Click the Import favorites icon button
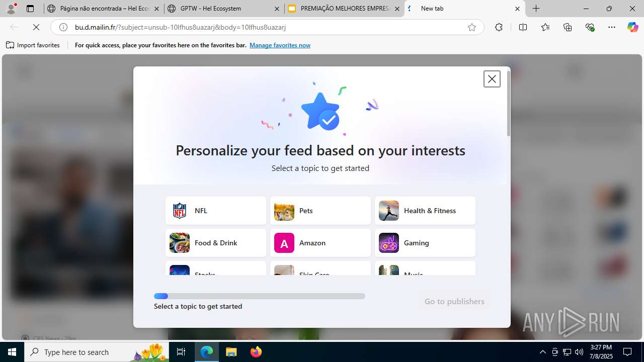The image size is (644, 362). click(x=33, y=45)
